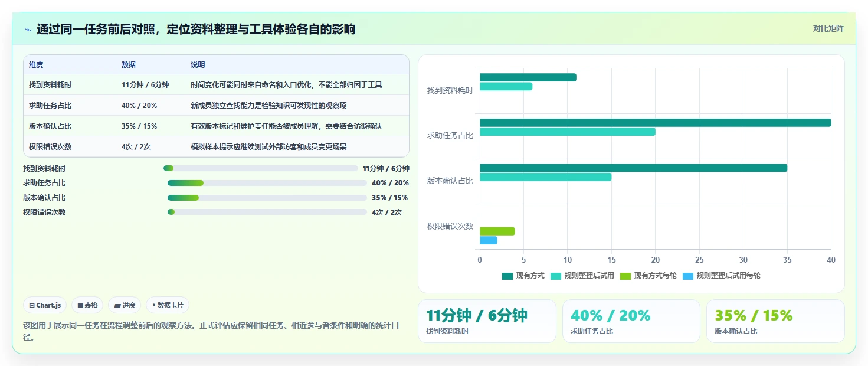Toggle the 现有方式每轮 legend entry
Screen dimensions: 868x366
coord(648,276)
